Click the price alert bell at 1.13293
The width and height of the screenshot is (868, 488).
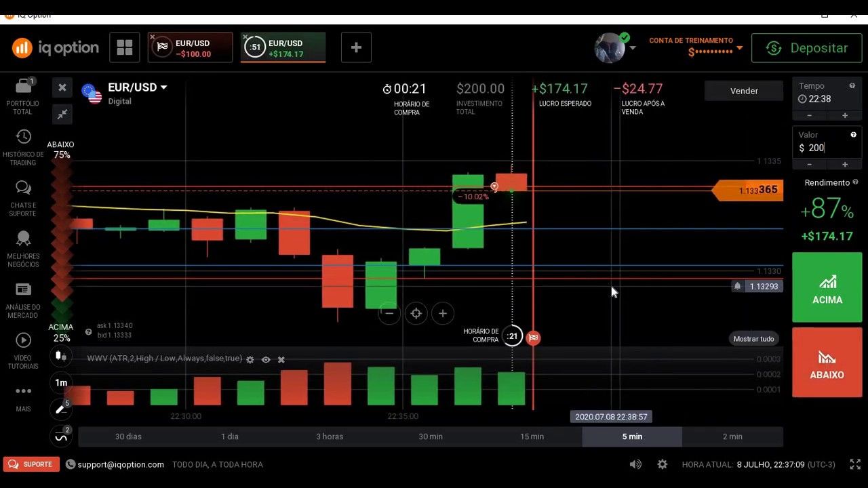(737, 286)
